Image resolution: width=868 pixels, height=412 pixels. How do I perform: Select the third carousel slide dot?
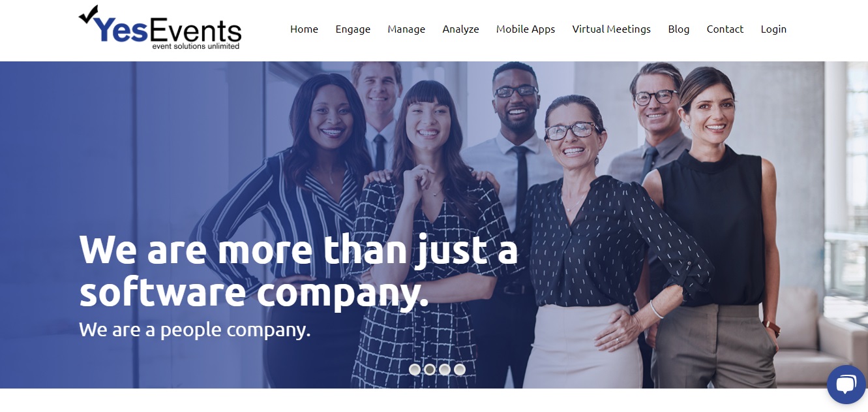point(445,370)
